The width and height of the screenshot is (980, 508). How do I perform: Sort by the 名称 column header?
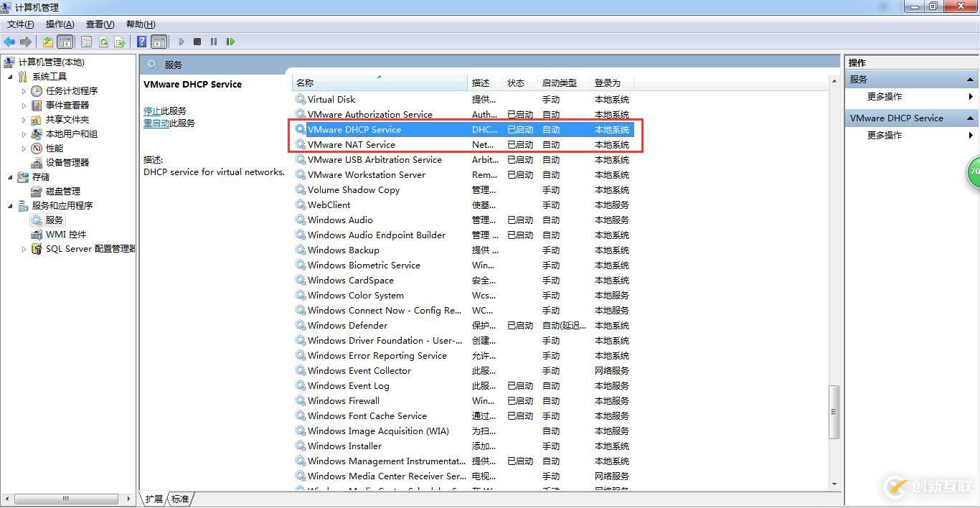pyautogui.click(x=380, y=83)
